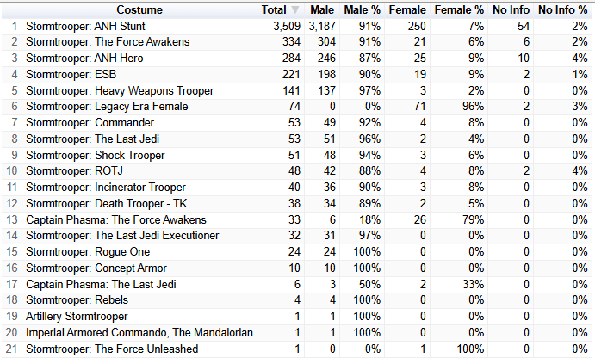Viewport: 595px width, 364px height.
Task: Select the Stormtrooper: Rogue One row
Action: [x=298, y=252]
